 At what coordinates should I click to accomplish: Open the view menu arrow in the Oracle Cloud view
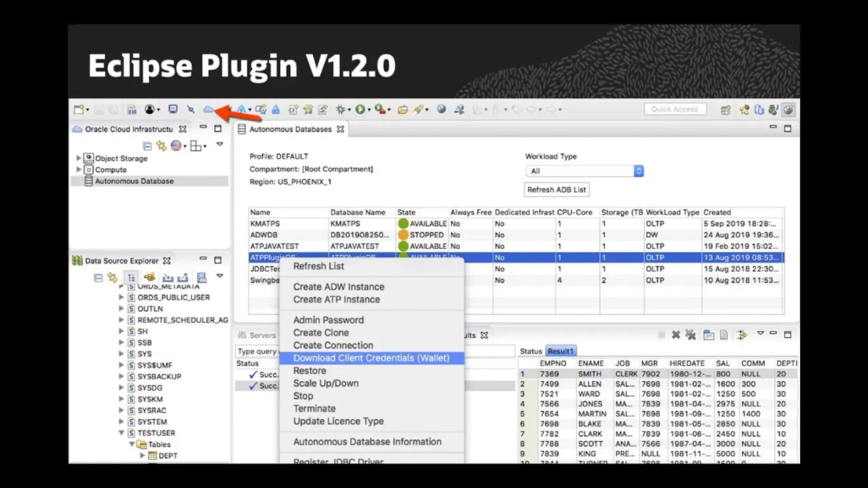pyautogui.click(x=220, y=144)
